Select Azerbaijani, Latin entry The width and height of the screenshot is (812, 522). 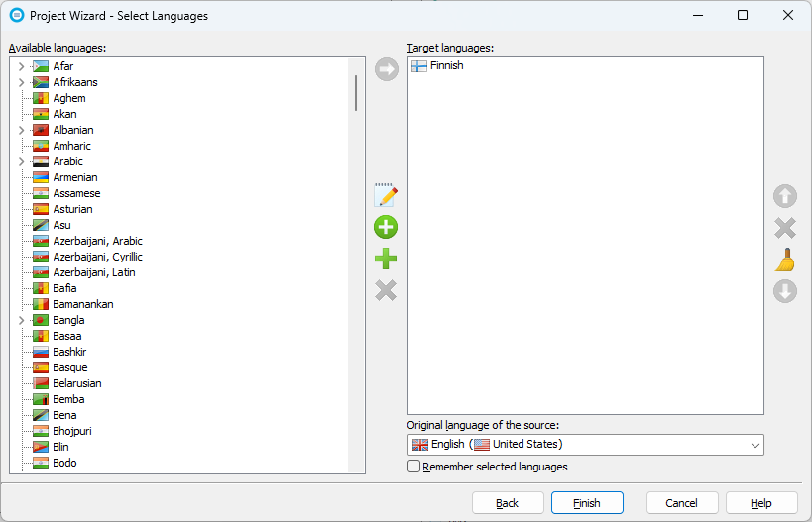point(94,272)
